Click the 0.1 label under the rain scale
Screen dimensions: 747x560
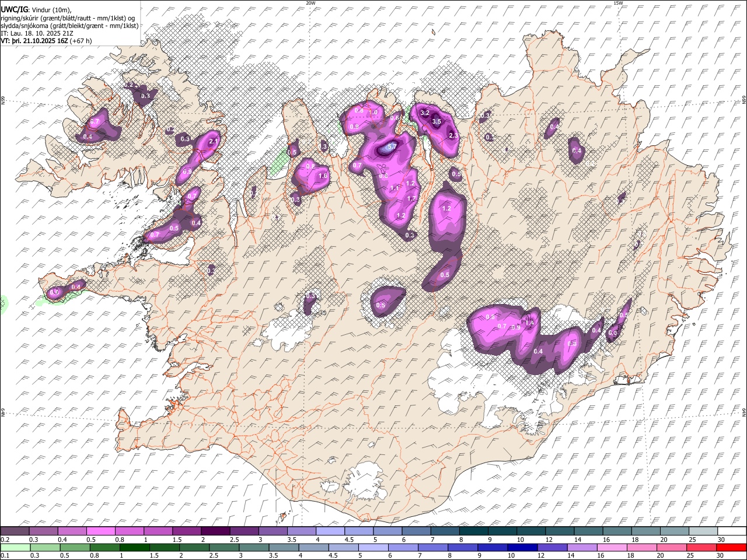pyautogui.click(x=5, y=555)
